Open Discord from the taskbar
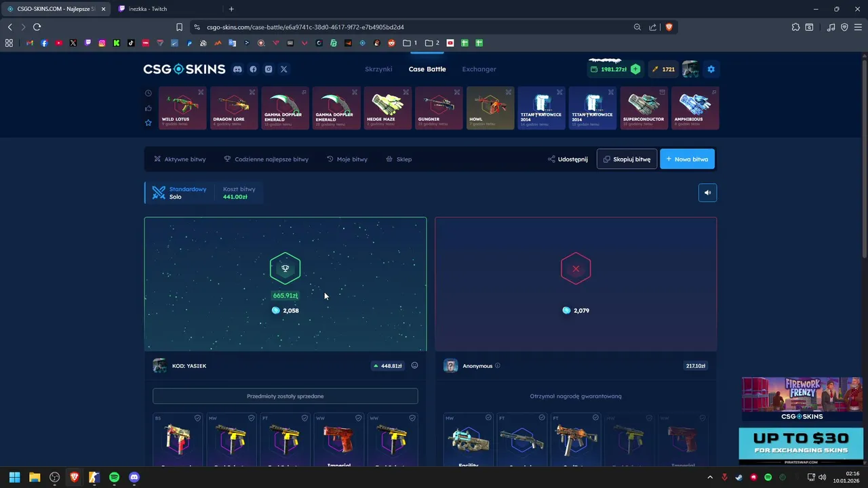Screen dimensions: 868x488 click(x=134, y=477)
